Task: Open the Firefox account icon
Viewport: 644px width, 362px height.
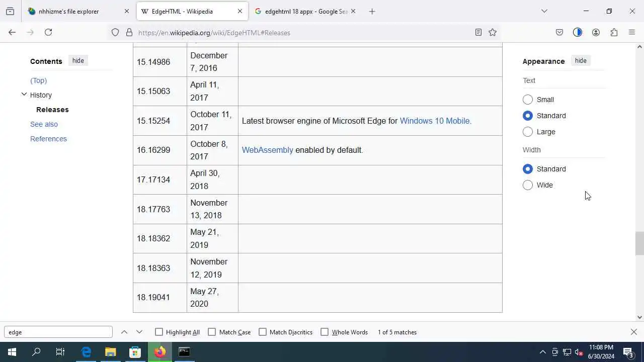Action: coord(596,32)
